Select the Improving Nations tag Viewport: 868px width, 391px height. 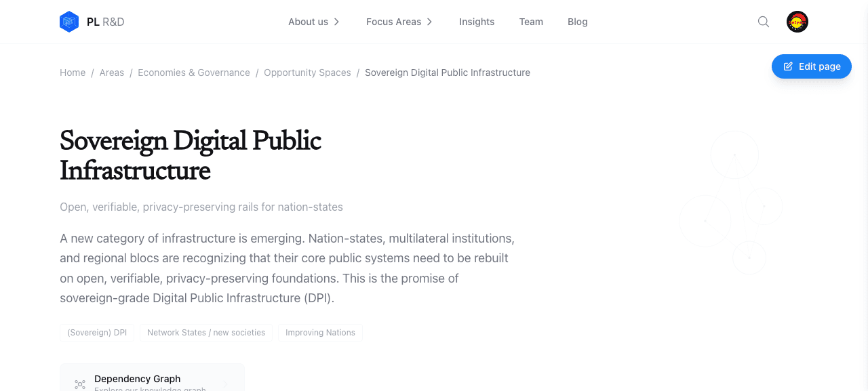(320, 333)
